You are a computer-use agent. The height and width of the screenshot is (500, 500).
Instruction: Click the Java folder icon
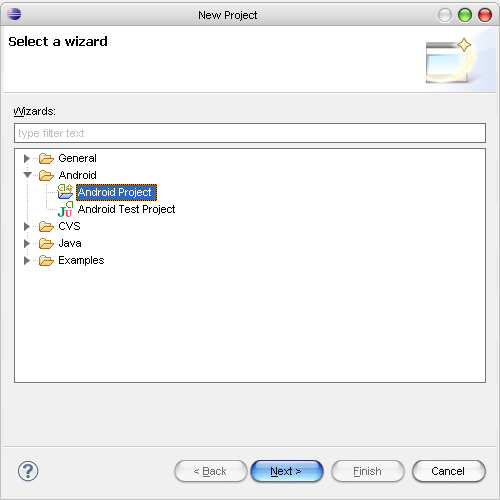[x=46, y=243]
